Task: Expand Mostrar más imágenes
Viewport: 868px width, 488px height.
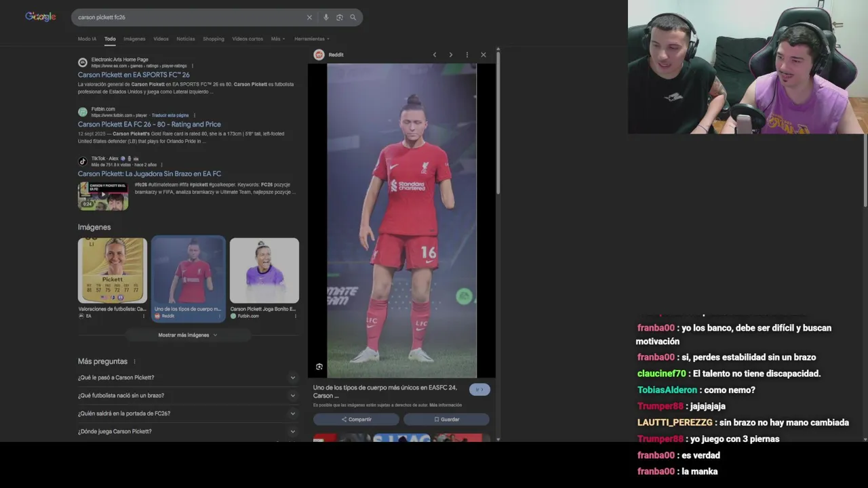Action: [x=188, y=335]
